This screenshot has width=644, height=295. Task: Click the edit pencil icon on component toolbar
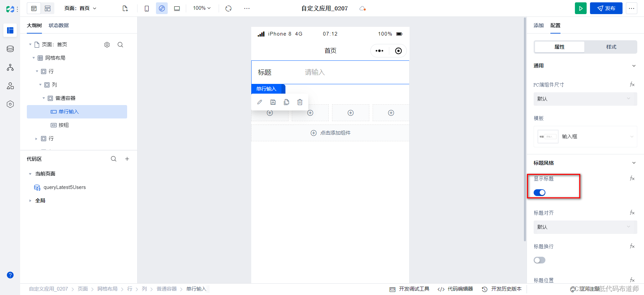tap(260, 102)
